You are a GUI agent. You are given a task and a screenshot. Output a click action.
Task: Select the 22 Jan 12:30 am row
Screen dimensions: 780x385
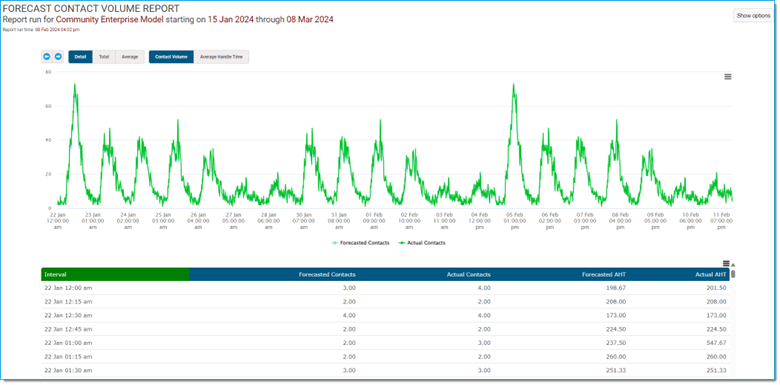tap(386, 315)
